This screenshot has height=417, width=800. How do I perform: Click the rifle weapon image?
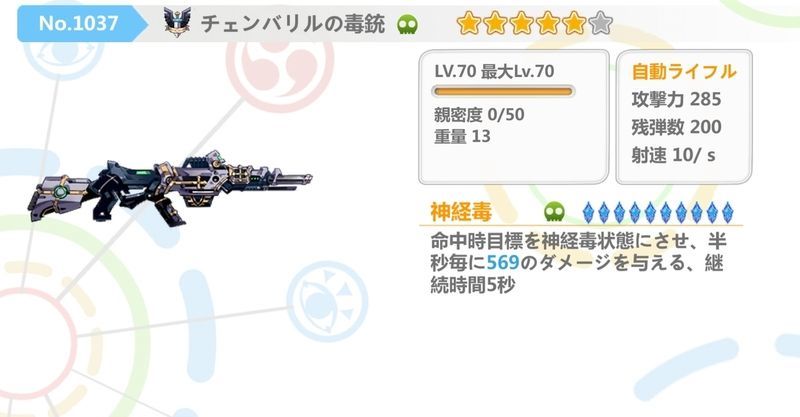point(170,188)
